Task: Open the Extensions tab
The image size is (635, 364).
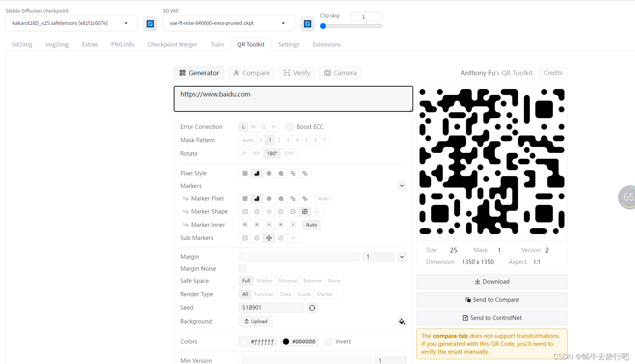Action: point(327,45)
